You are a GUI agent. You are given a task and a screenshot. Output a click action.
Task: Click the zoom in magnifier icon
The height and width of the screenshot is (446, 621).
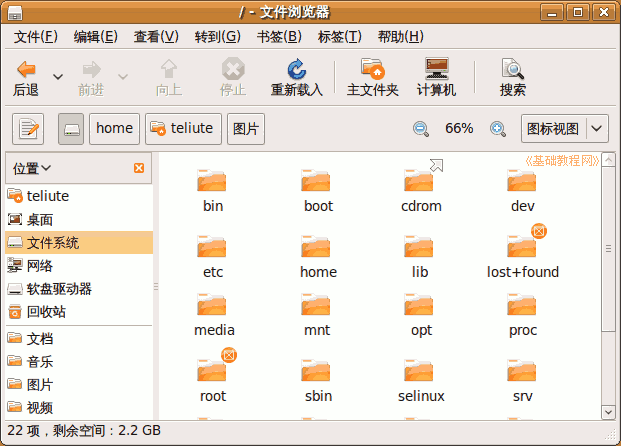pos(497,129)
